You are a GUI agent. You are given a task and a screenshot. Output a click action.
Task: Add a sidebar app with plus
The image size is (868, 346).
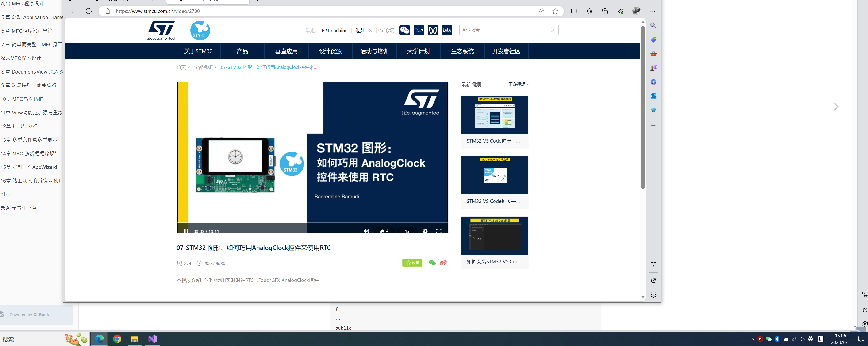pyautogui.click(x=653, y=125)
